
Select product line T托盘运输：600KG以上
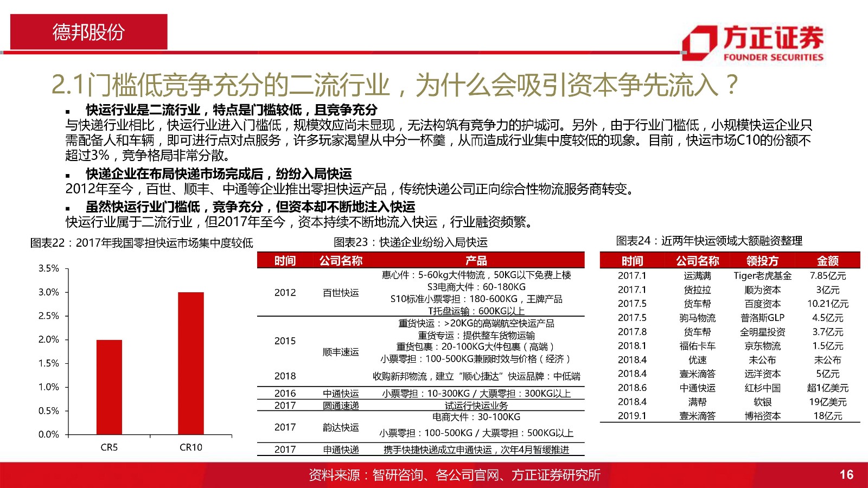[476, 311]
